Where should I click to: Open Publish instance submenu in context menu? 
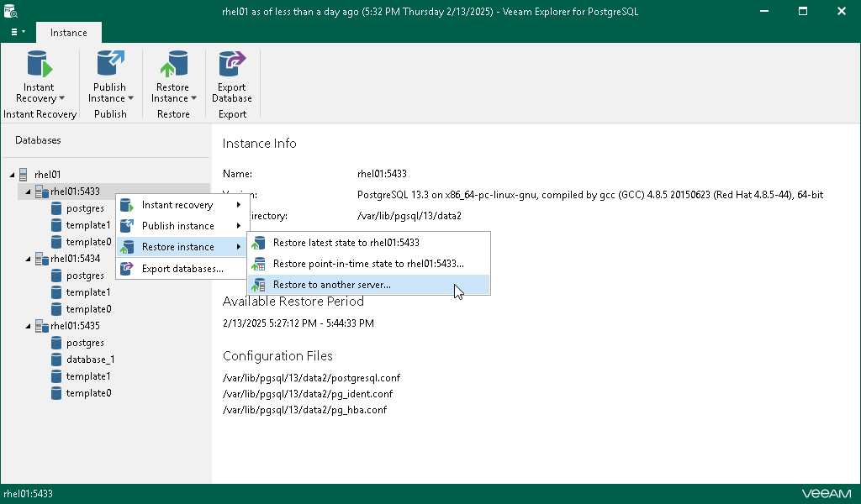pyautogui.click(x=178, y=226)
